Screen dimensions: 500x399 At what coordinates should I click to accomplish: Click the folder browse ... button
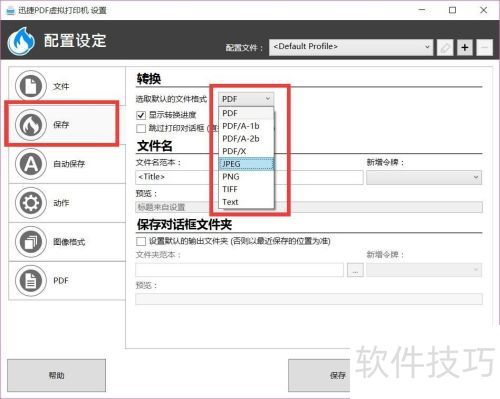(x=355, y=270)
